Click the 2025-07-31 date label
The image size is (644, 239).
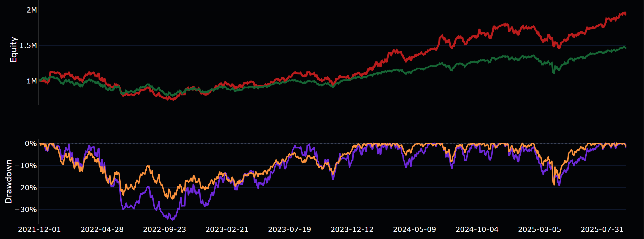[602, 229]
